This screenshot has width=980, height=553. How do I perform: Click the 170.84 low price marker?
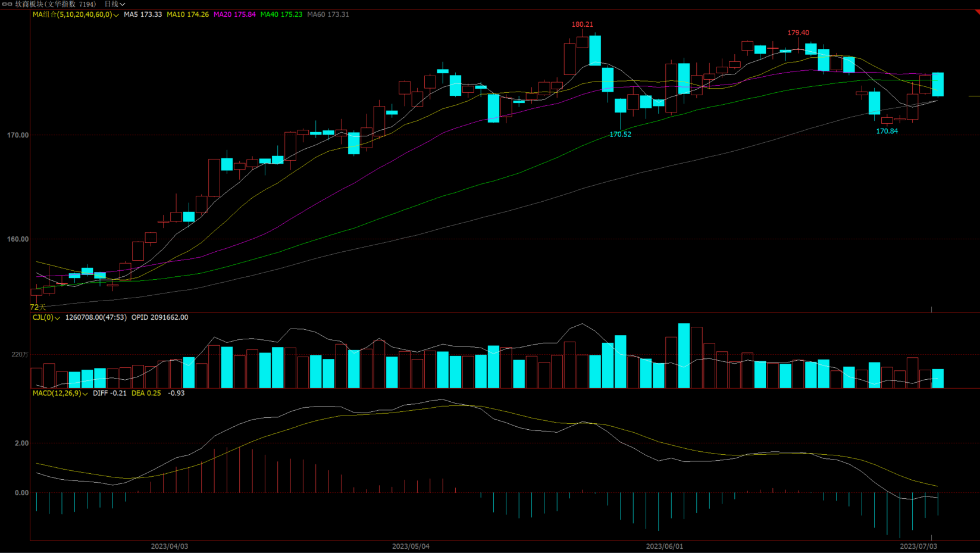[x=887, y=131]
